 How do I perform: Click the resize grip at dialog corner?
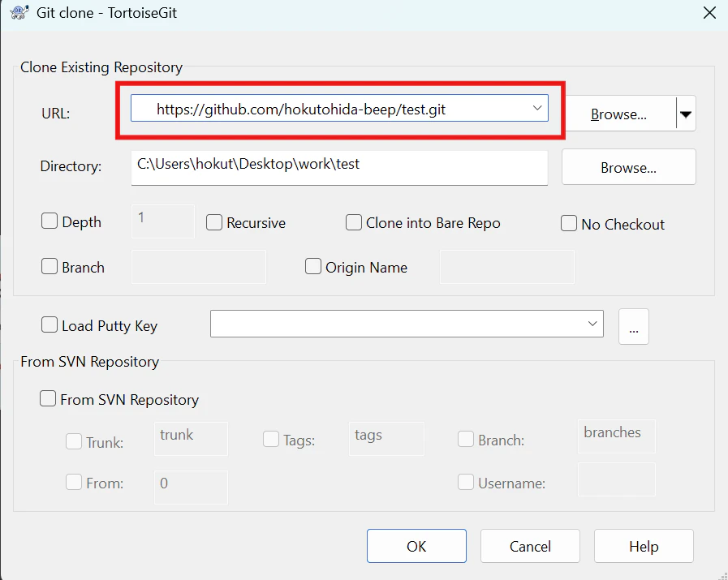(x=722, y=574)
